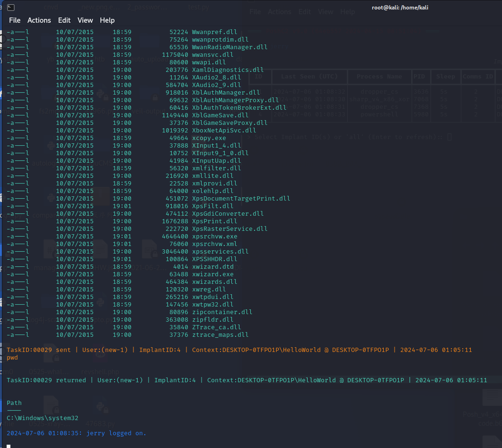This screenshot has width=502, height=448.
Task: Click the zipfldr.dll filename
Action: [212, 320]
